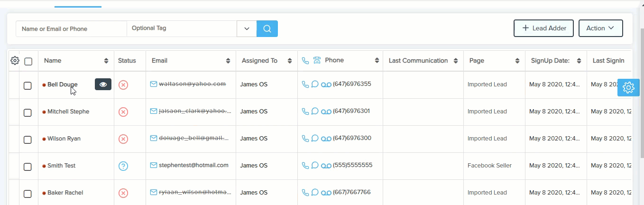The image size is (644, 205).
Task: Click the voicemail icon for Wilson Ryan
Action: (x=326, y=139)
